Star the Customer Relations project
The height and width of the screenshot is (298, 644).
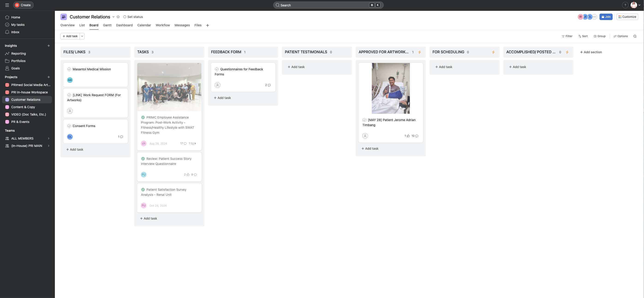click(x=118, y=17)
